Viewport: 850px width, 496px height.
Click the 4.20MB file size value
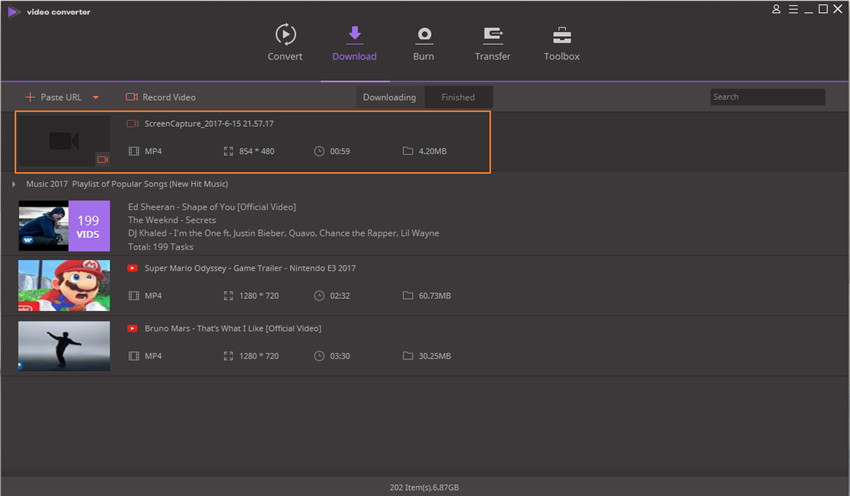[433, 151]
